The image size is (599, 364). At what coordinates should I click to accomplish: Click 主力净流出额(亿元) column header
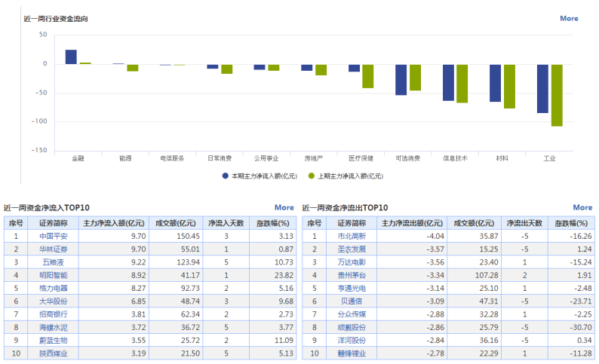pos(412,223)
